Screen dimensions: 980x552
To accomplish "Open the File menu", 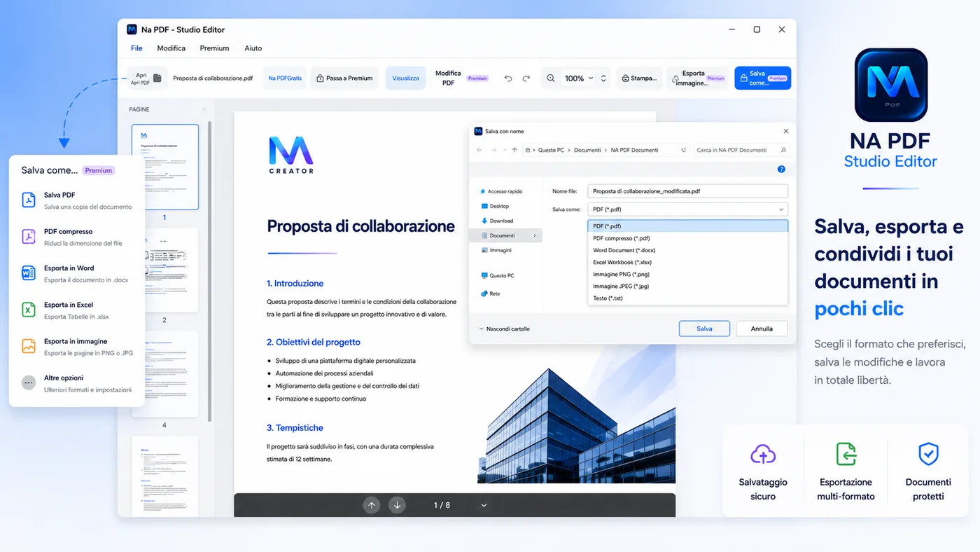I will click(136, 48).
